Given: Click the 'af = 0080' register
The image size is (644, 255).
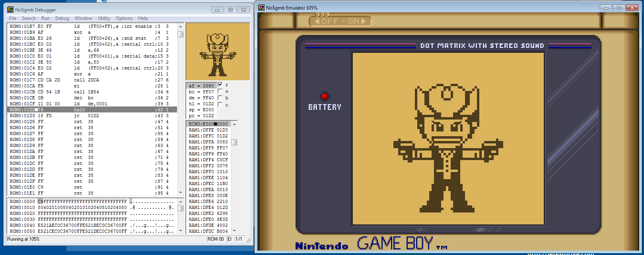Looking at the screenshot, I should pyautogui.click(x=201, y=86).
